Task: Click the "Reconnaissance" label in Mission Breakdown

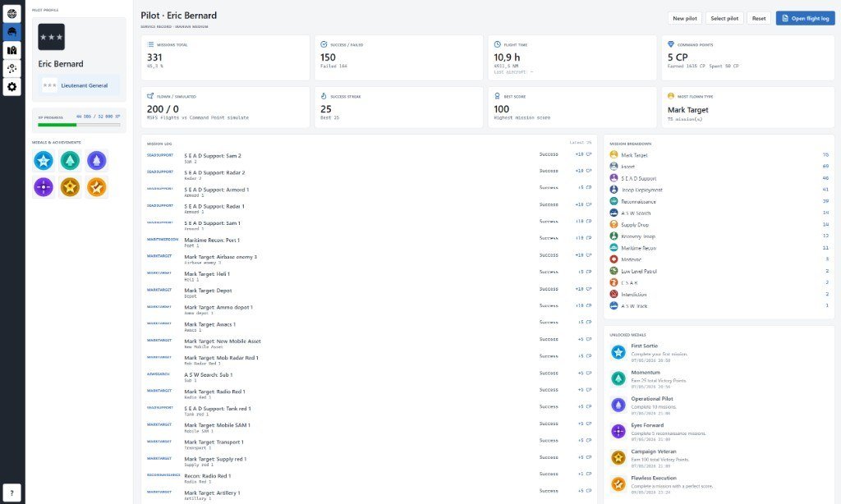Action: (638, 202)
